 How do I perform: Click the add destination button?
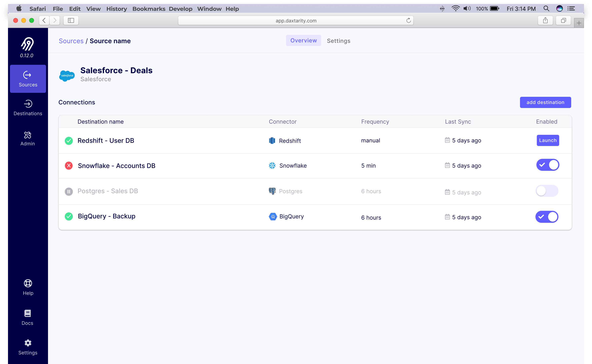(x=545, y=102)
